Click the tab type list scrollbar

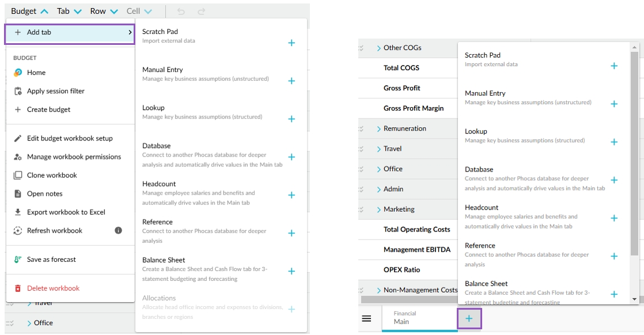(x=634, y=144)
